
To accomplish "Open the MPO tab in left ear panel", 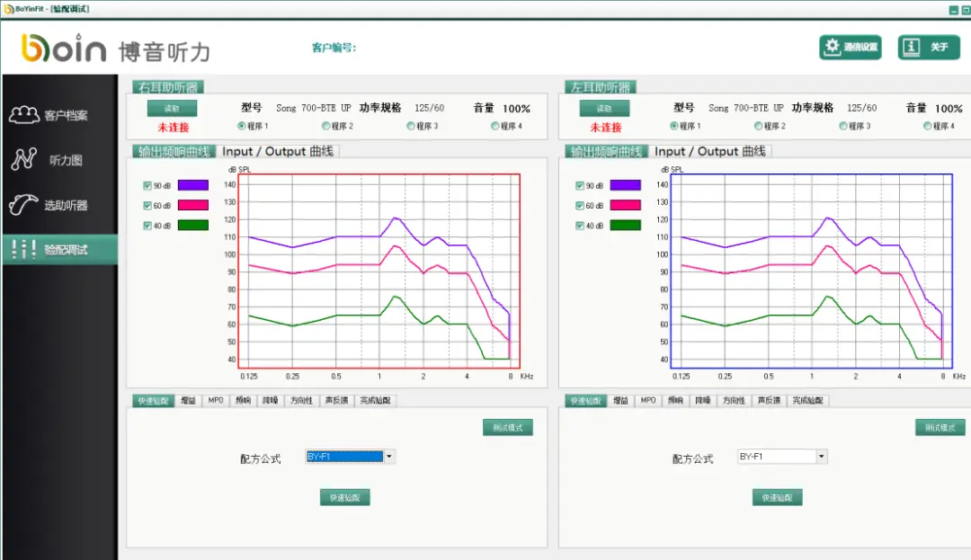I will coord(647,401).
